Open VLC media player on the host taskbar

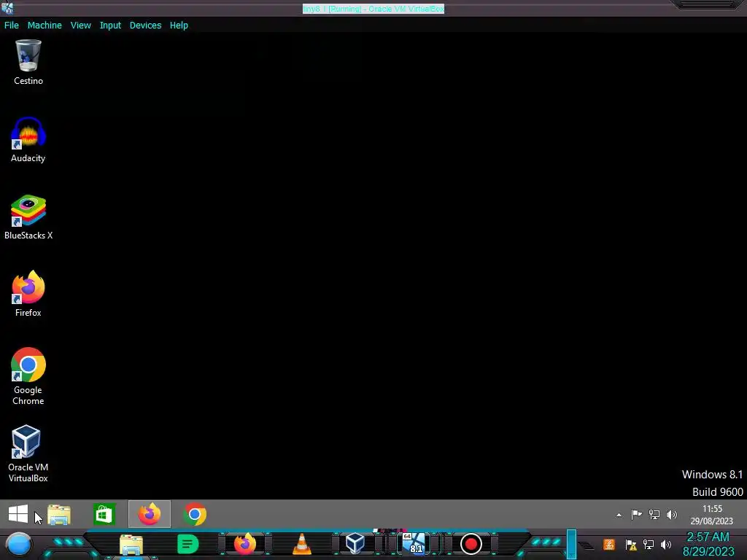[301, 544]
